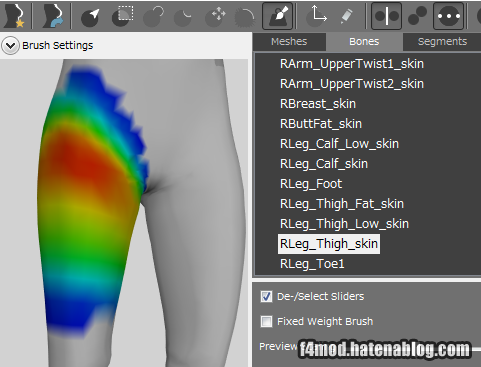The width and height of the screenshot is (481, 367).
Task: Collapse the Brush Settings panel
Action: coord(10,45)
